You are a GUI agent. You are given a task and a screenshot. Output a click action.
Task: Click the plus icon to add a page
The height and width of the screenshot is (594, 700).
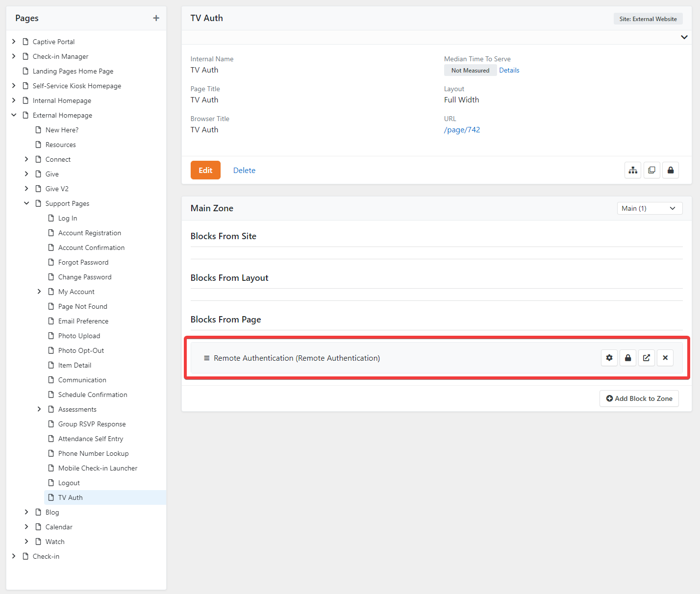point(156,18)
